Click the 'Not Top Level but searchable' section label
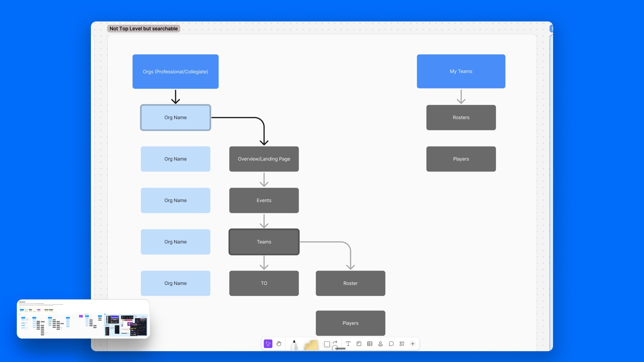 [x=144, y=29]
